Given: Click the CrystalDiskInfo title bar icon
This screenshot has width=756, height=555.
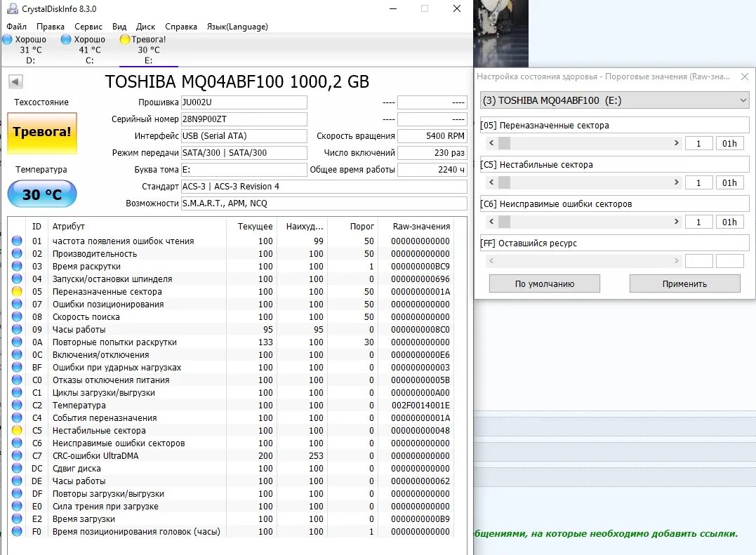Looking at the screenshot, I should 13,8.
